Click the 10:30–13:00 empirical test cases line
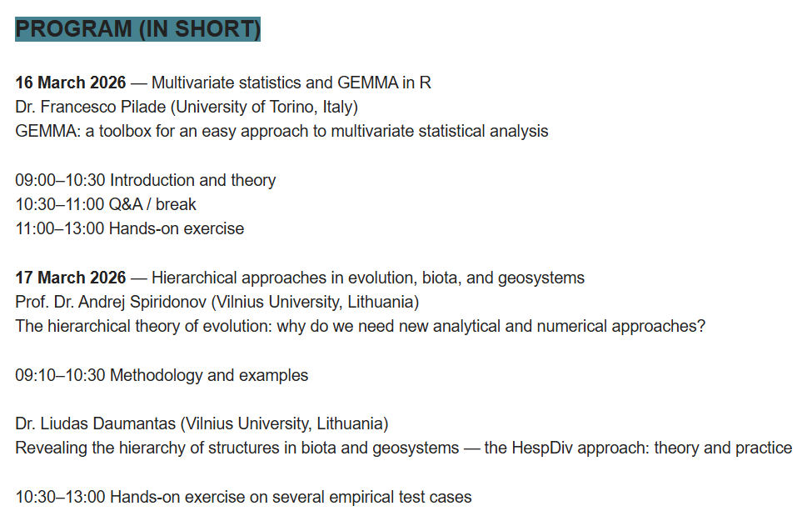 243,497
